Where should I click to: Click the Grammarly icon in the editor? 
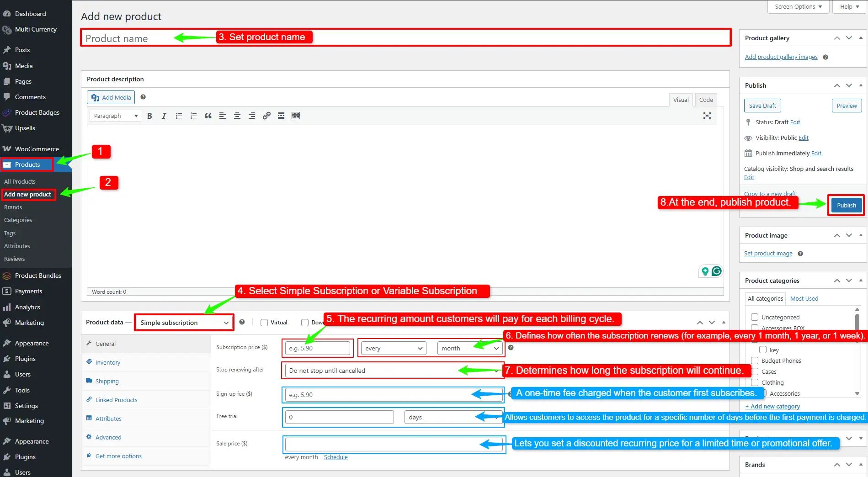(716, 271)
